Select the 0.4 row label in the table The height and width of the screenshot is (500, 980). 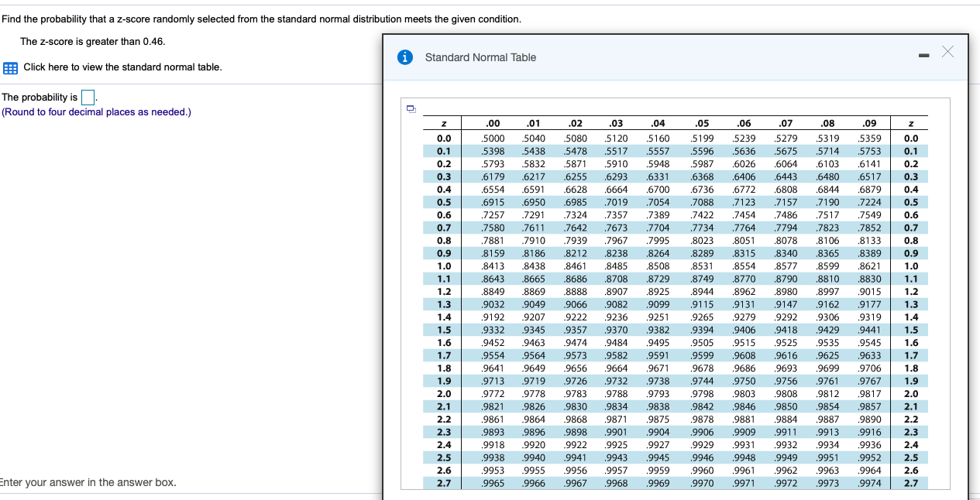[442, 189]
